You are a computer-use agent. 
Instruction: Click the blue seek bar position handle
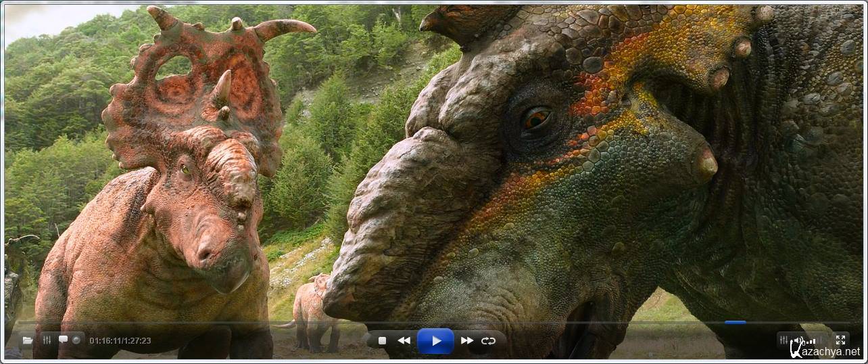735,323
